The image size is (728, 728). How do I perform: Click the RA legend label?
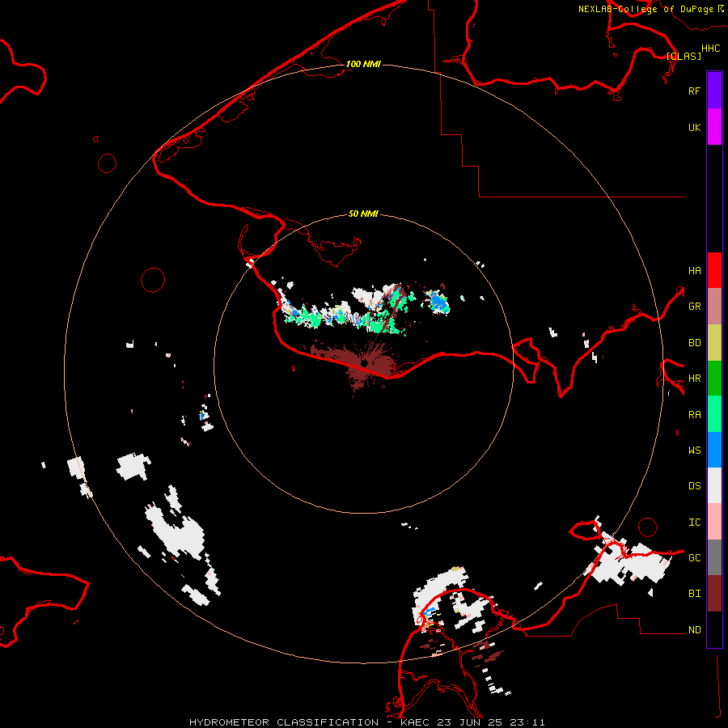click(694, 415)
